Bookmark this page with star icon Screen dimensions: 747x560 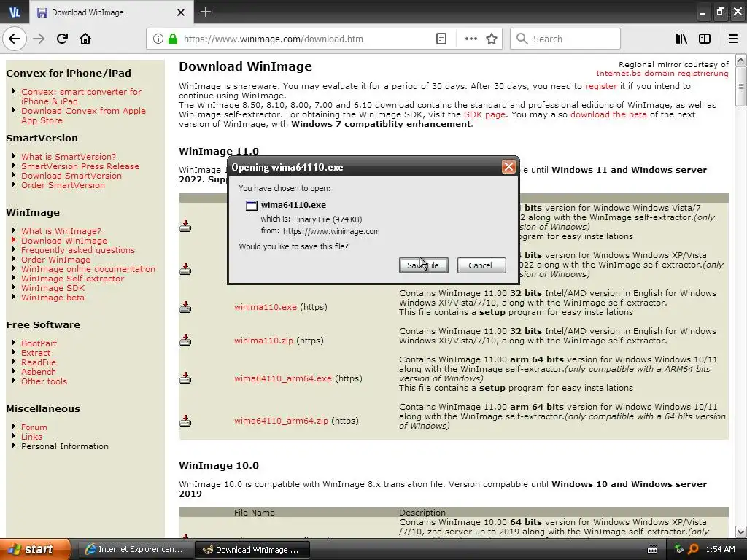click(492, 39)
